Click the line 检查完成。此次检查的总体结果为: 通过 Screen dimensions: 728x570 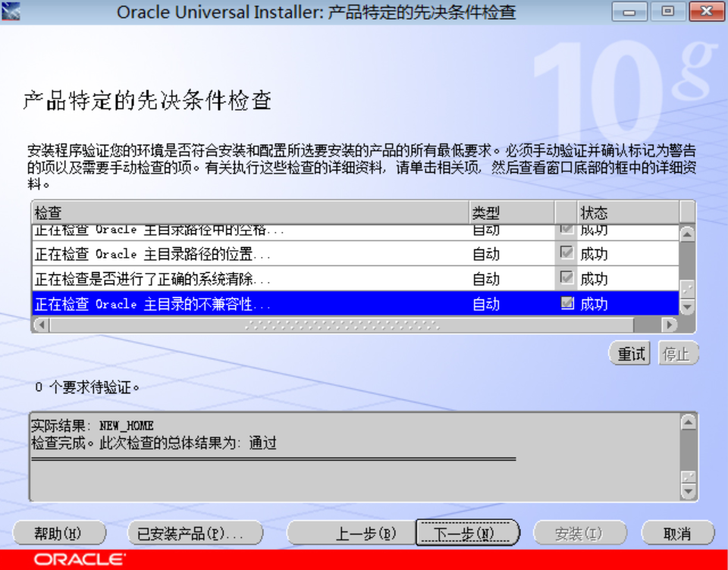[x=154, y=443]
